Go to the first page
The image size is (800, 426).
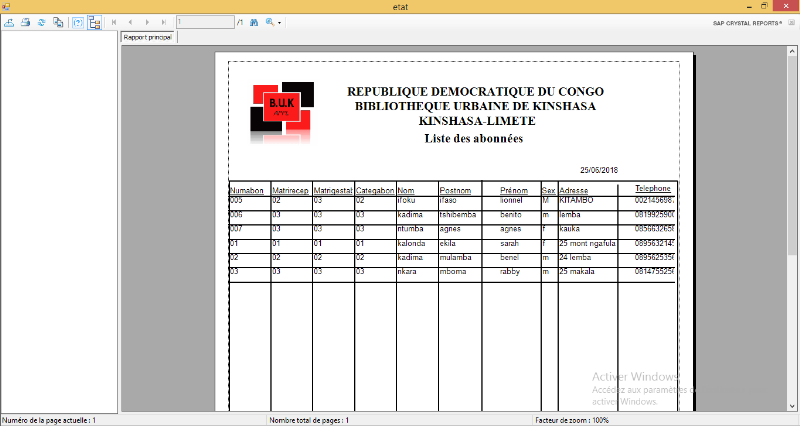coord(114,22)
